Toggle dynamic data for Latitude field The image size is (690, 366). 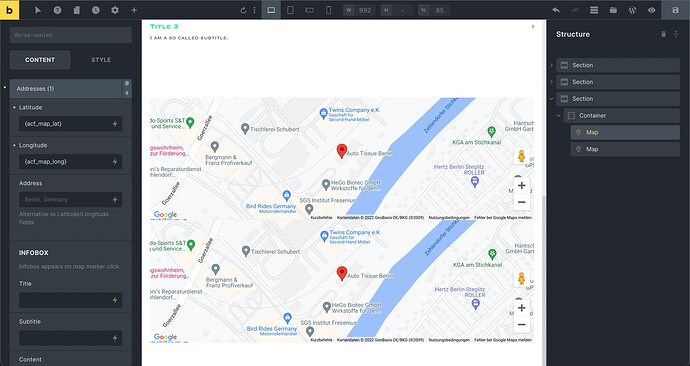[x=115, y=124]
